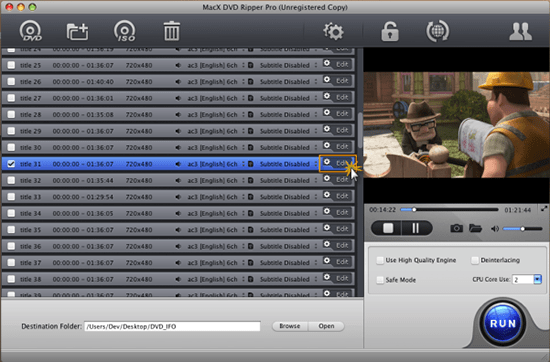The width and height of the screenshot is (550, 362).
Task: Check the title 25 checkbox
Action: (11, 65)
